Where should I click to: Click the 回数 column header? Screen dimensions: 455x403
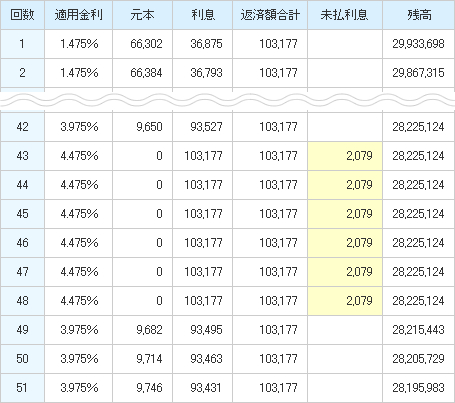coord(22,15)
